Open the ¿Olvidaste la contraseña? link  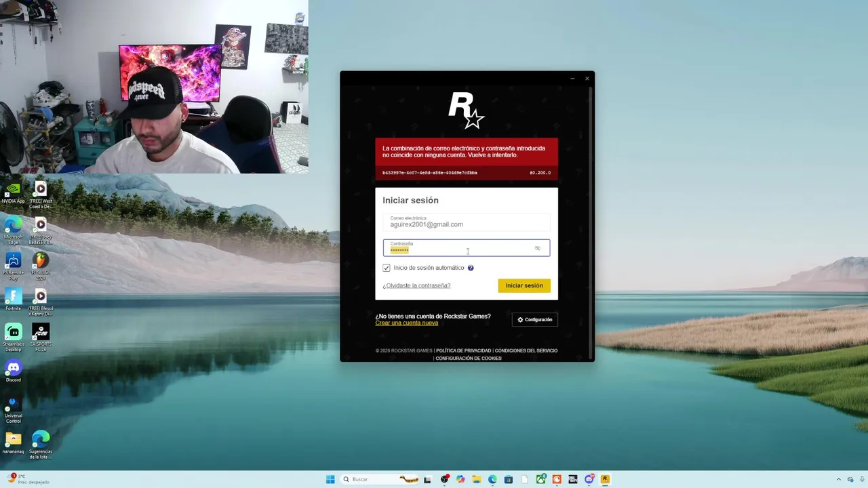click(416, 285)
